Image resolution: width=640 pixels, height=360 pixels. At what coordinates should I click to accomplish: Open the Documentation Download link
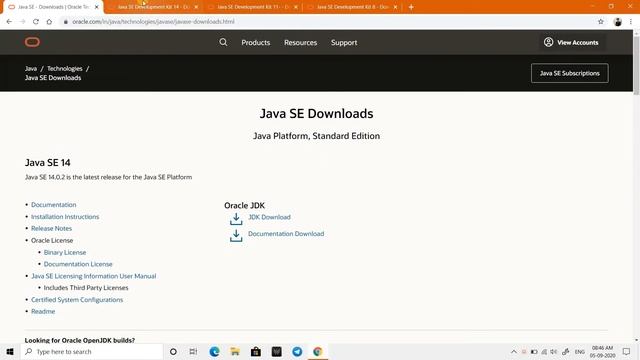click(286, 234)
